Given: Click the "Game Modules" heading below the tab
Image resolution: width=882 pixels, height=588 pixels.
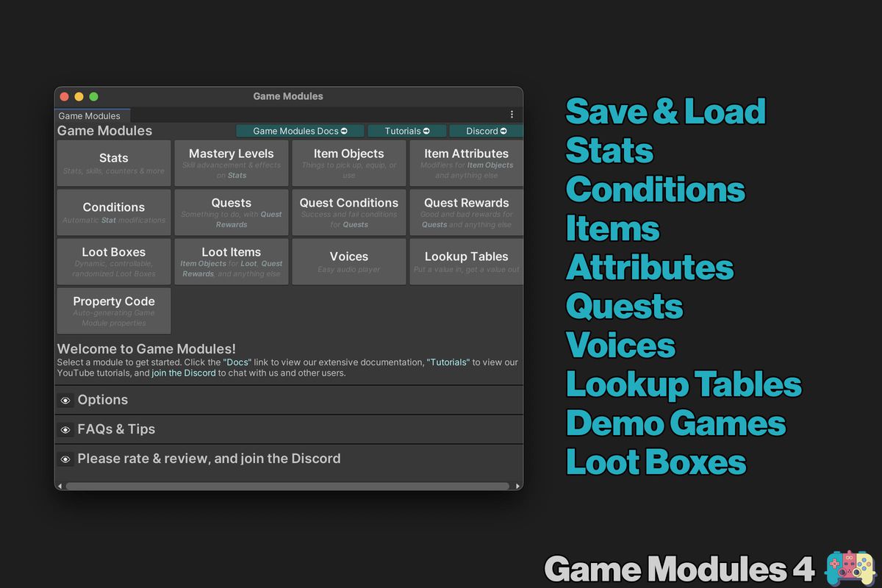Looking at the screenshot, I should pos(104,131).
